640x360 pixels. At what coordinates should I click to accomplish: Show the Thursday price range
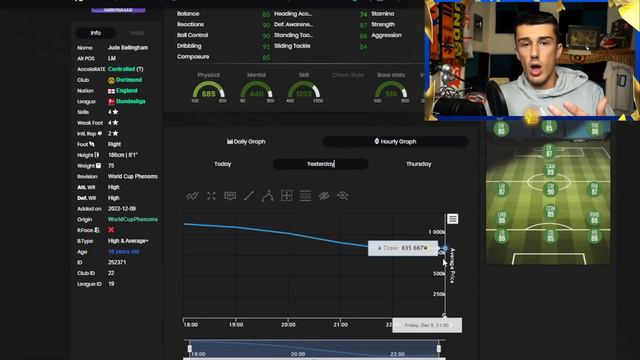(418, 164)
